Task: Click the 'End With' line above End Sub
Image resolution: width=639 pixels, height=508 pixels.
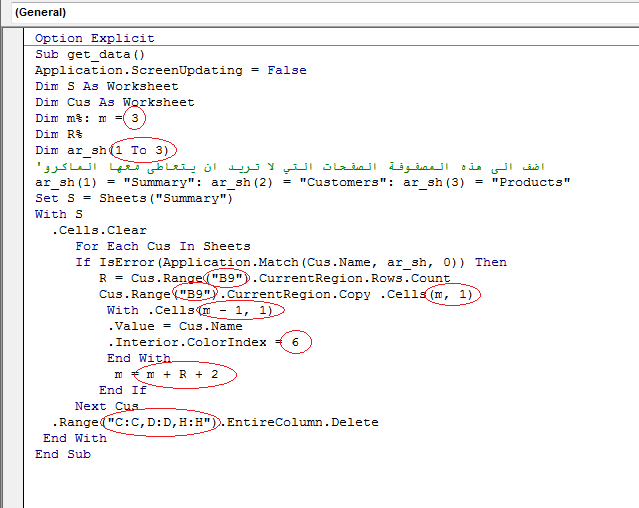Action: coord(75,438)
